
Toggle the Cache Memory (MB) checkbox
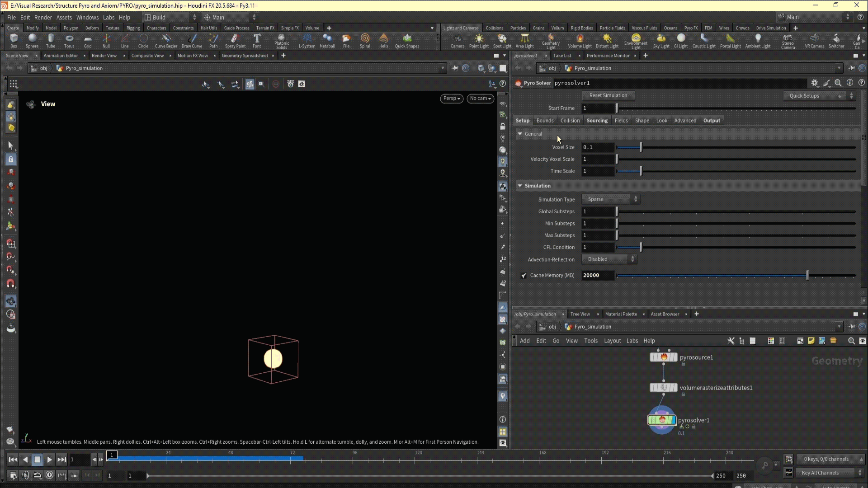coord(524,276)
